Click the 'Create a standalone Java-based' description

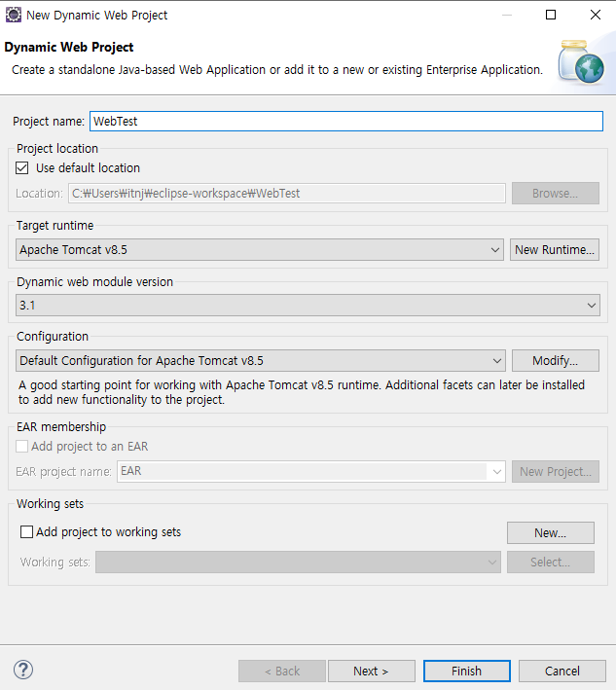tap(277, 70)
